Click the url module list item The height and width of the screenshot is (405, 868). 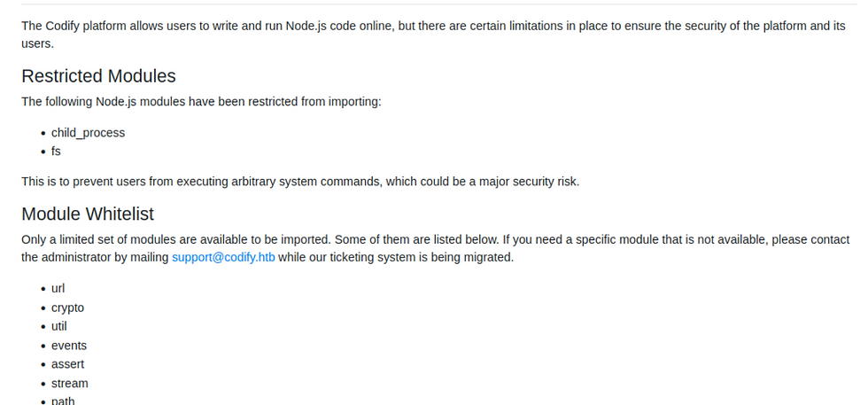[x=58, y=288]
